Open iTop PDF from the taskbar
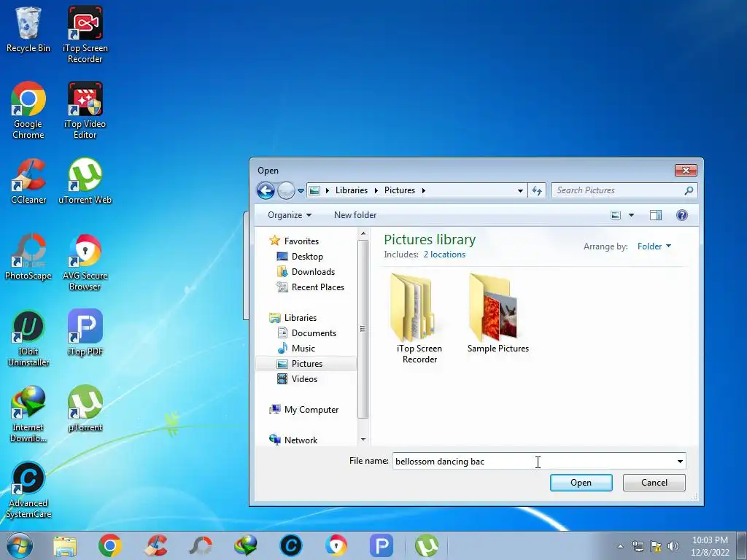 382,546
